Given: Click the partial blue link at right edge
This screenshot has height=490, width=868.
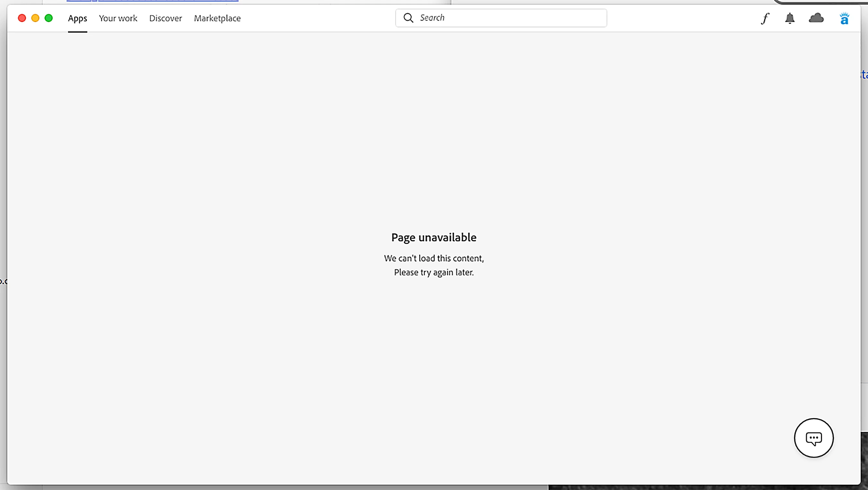Looking at the screenshot, I should tap(864, 74).
